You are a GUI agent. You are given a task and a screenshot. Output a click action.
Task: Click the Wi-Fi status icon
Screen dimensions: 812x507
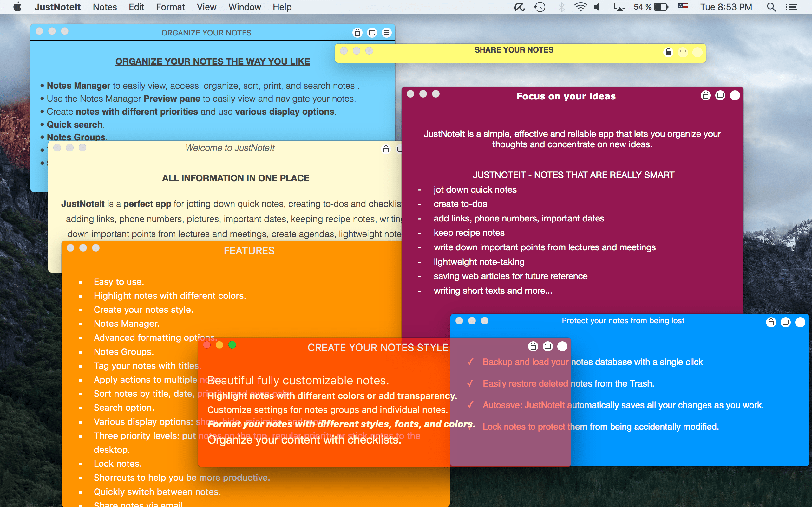(580, 7)
